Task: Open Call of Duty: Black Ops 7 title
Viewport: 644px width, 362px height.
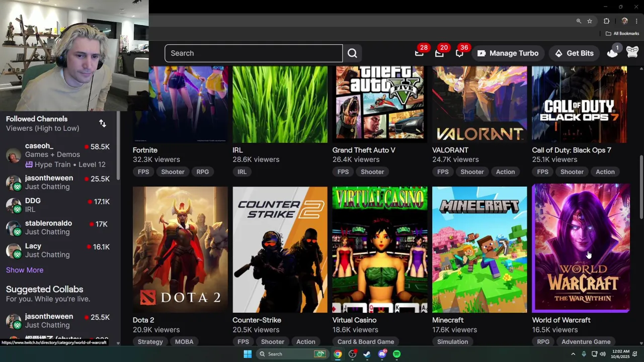Action: tap(572, 150)
